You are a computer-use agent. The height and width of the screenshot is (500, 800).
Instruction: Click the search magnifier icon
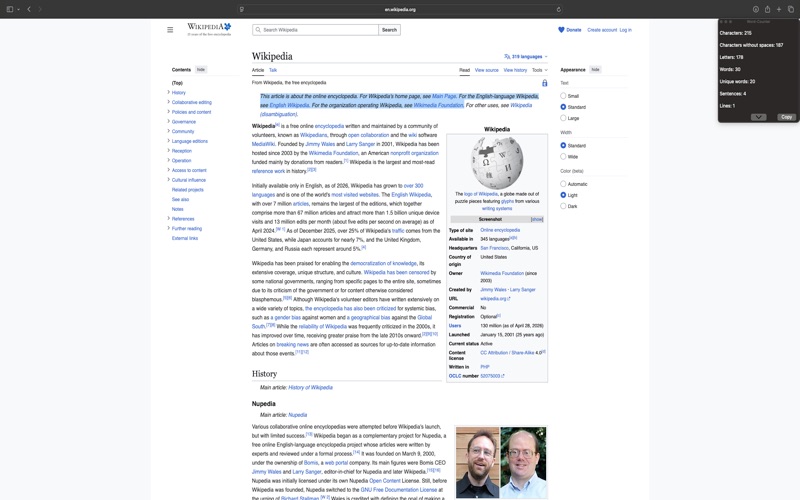point(258,30)
